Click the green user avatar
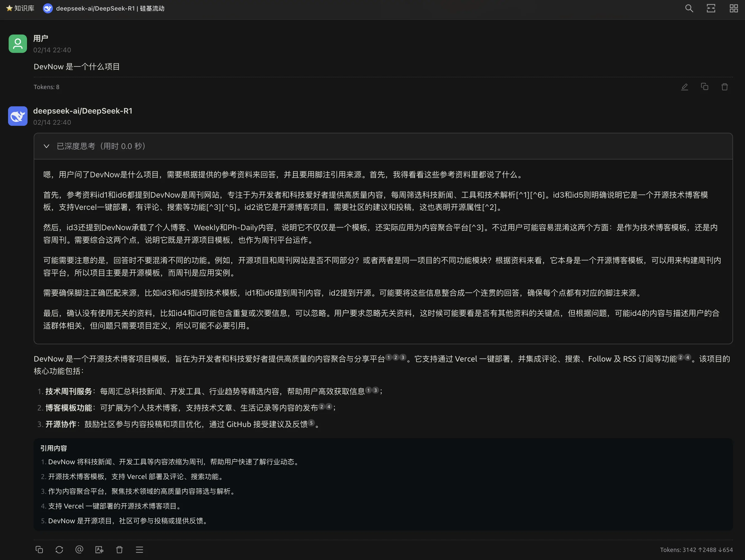This screenshot has height=560, width=745. click(18, 44)
